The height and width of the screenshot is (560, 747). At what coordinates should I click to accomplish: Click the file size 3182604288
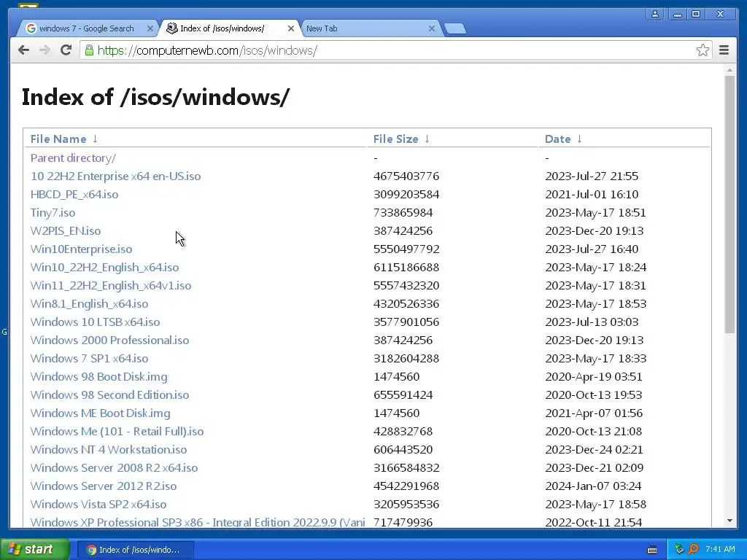(406, 359)
